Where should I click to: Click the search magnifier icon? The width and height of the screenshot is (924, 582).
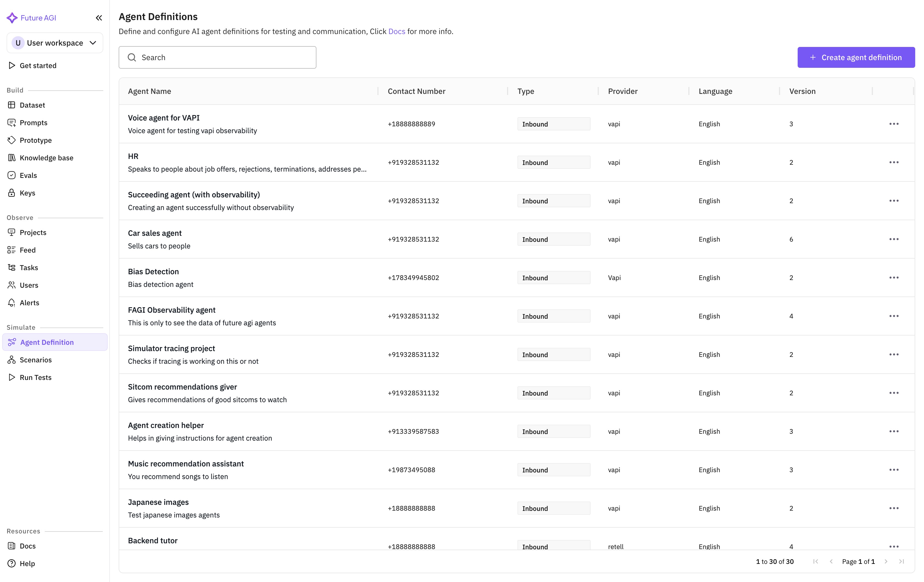click(132, 57)
